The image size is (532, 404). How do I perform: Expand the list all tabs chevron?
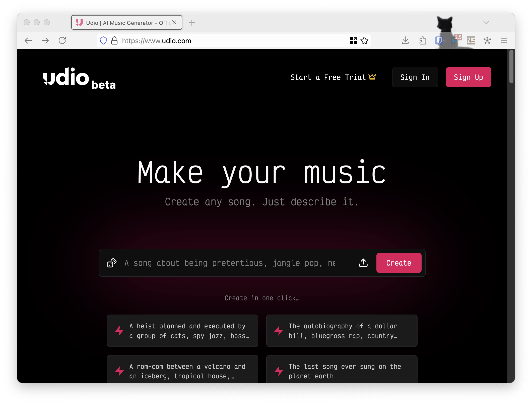(x=486, y=22)
